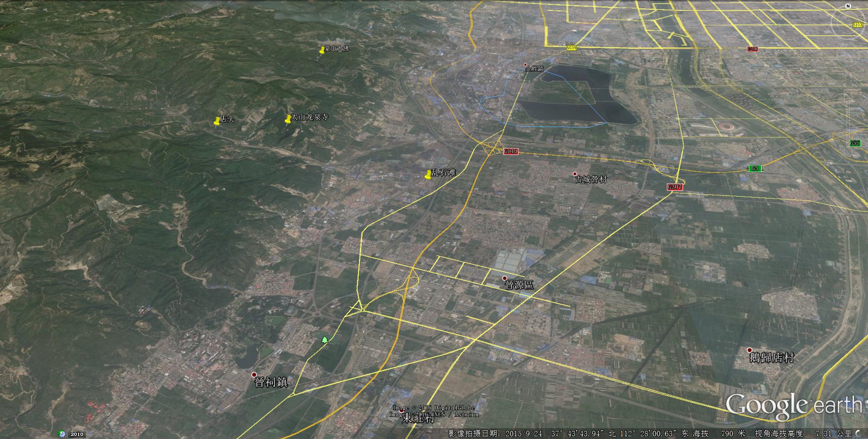Click the G307 road shield
Screen dimensions: 868x439
(675, 187)
